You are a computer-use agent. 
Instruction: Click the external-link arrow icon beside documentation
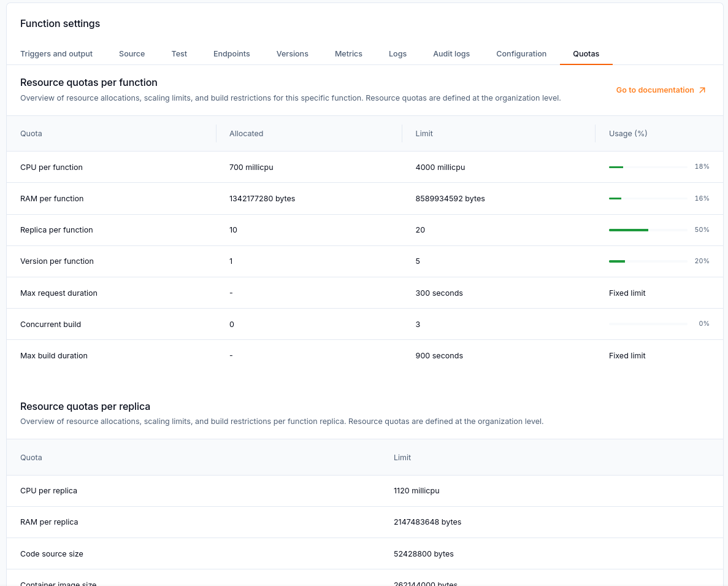coord(702,90)
